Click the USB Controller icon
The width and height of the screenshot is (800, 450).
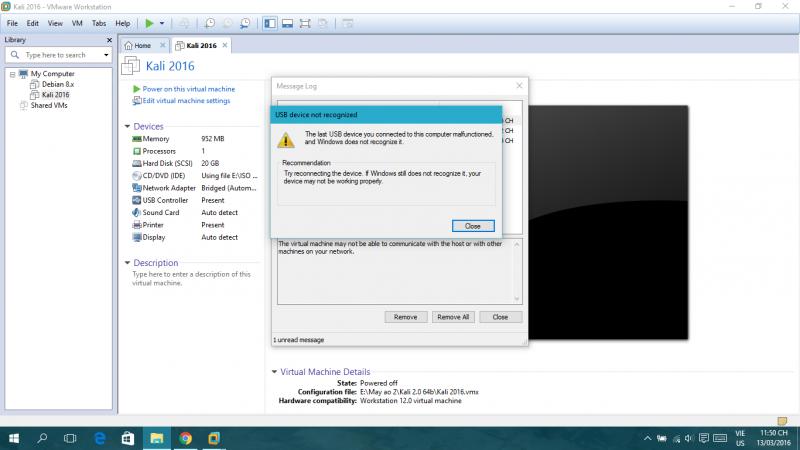[137, 200]
